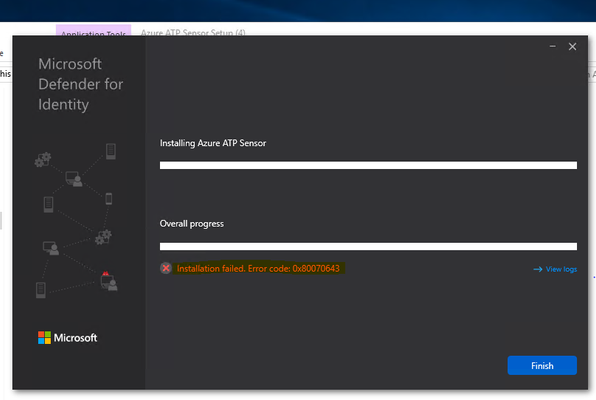Click the Finish button

pos(542,365)
